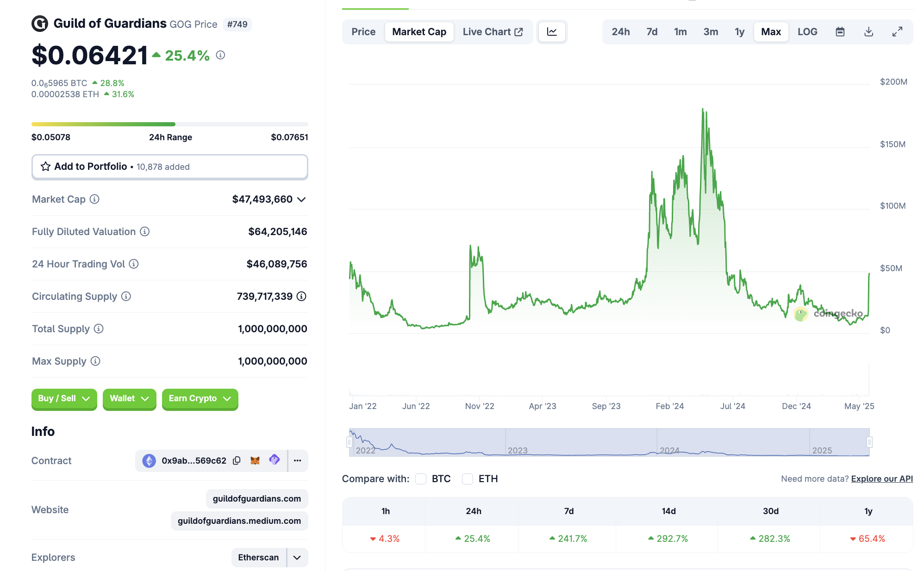Click the Circulating Supply info icon
924x571 pixels.
click(126, 296)
